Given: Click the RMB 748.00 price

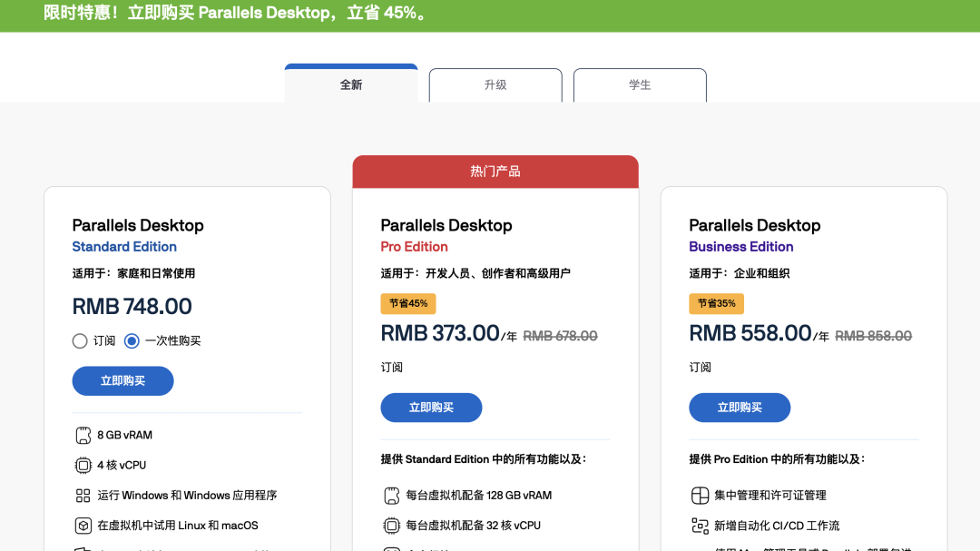Looking at the screenshot, I should coord(132,307).
